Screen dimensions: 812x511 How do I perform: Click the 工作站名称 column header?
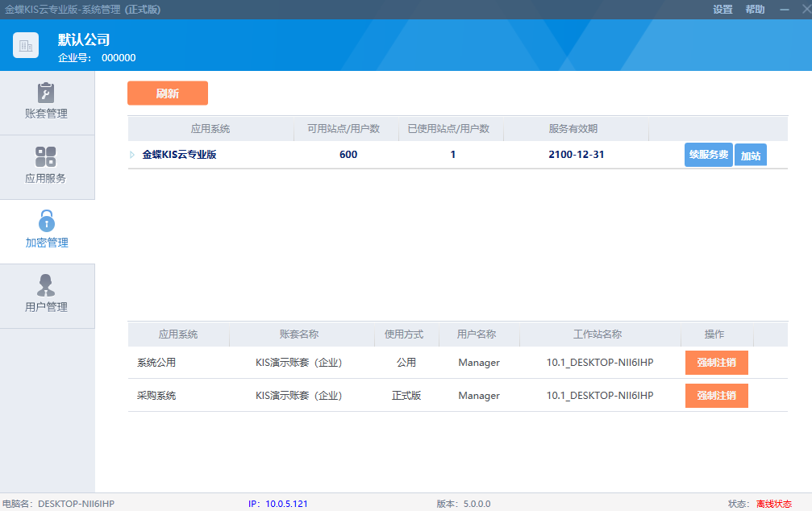(x=598, y=334)
